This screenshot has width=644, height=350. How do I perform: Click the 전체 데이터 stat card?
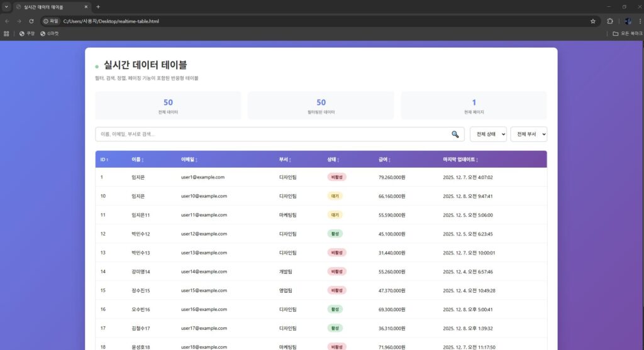(168, 106)
